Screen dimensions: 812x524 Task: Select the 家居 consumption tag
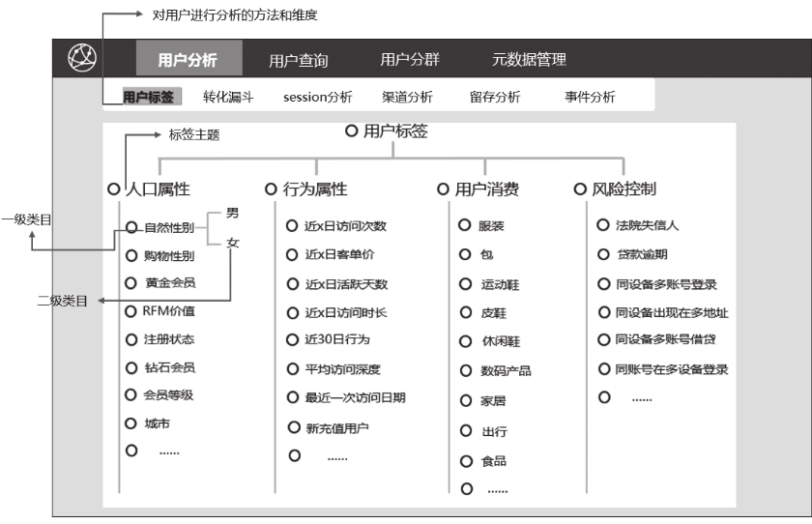[x=483, y=401]
